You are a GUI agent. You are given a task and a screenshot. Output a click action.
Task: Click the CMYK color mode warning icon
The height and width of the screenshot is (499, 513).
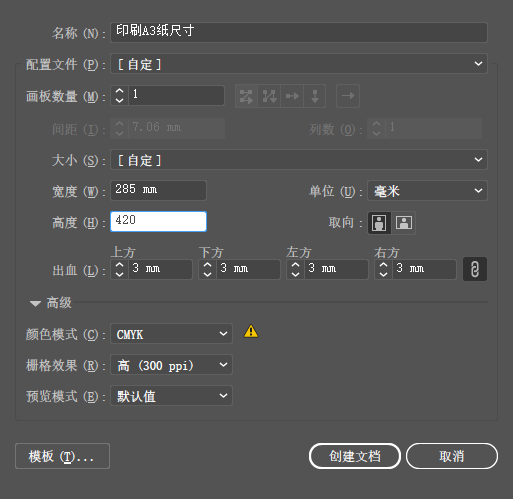[251, 332]
